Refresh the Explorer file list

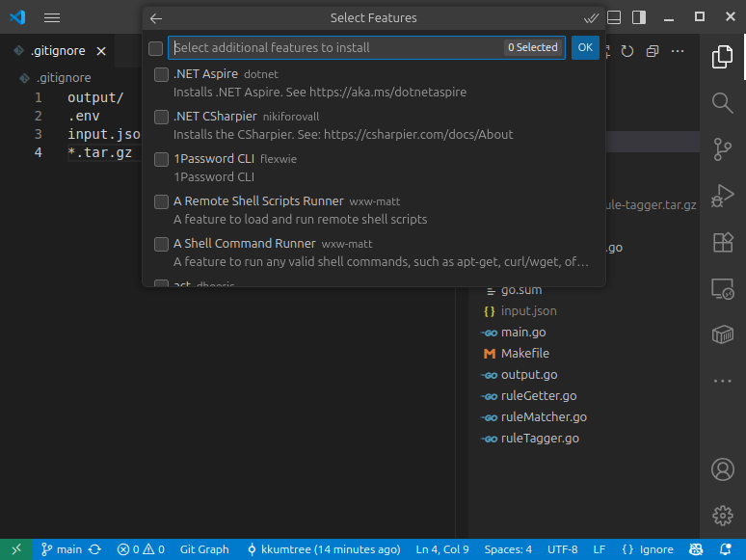point(627,51)
